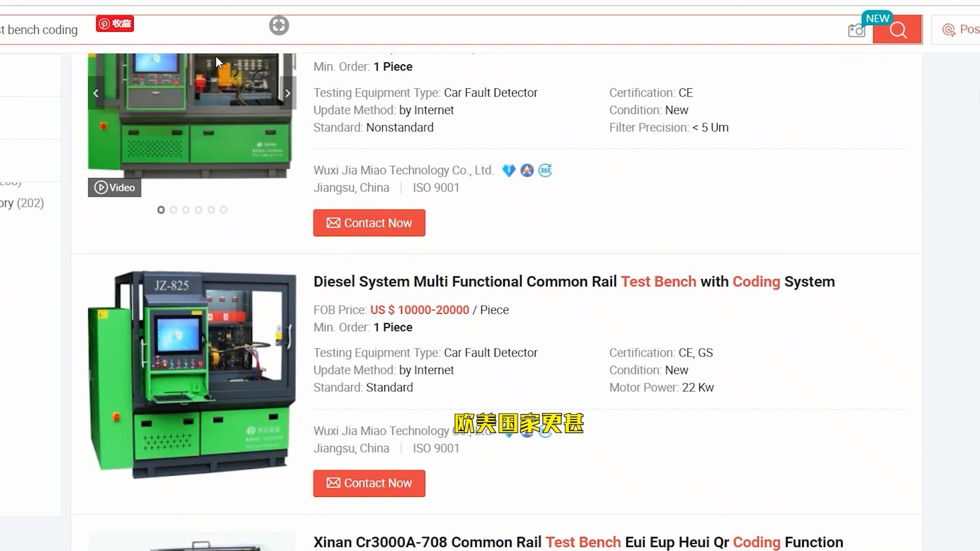This screenshot has height=551, width=980.
Task: Click blue diamond member badge of first supplier
Action: (x=508, y=170)
